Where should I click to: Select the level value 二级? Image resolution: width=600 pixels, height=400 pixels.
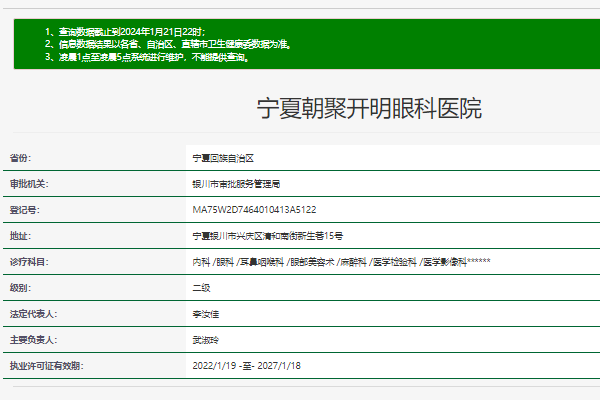coord(201,288)
